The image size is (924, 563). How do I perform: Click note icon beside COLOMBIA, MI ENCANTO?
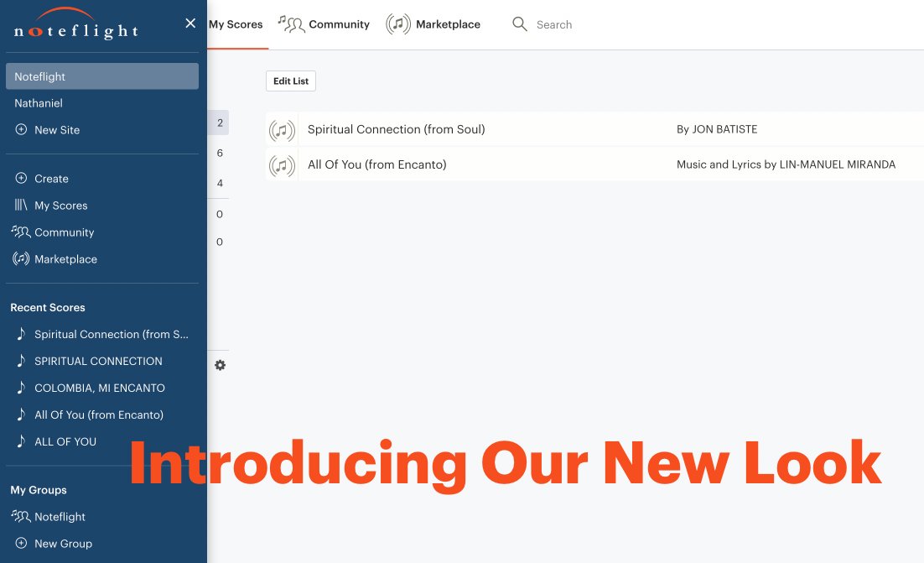tap(21, 388)
